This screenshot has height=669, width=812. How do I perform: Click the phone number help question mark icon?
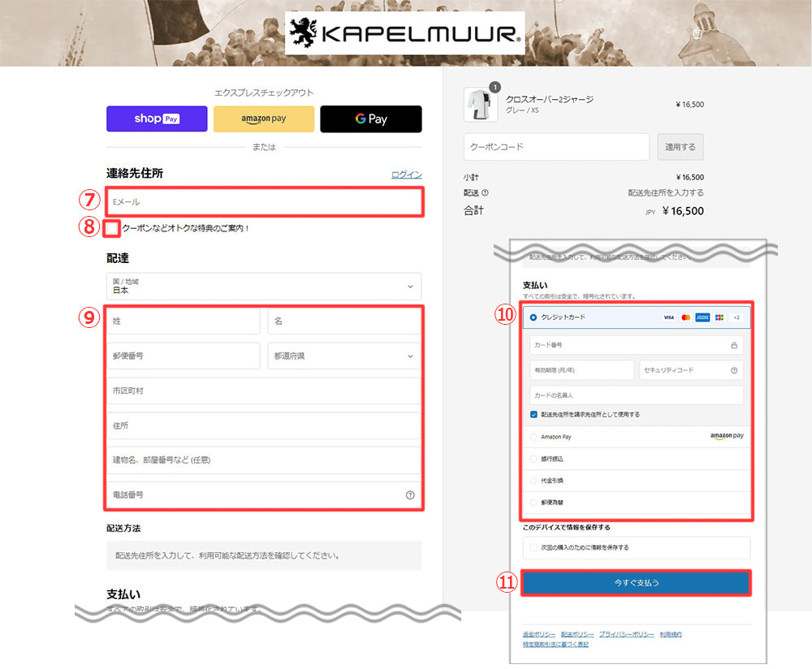410,494
